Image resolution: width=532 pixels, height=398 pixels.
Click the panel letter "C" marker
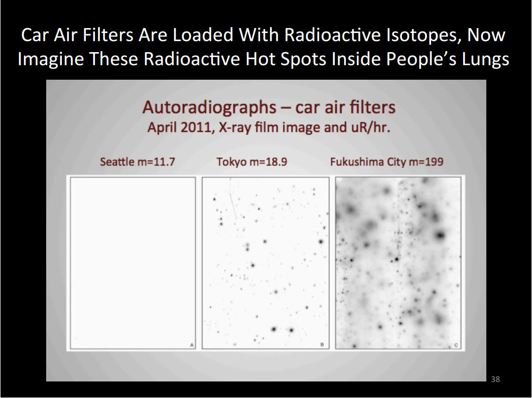tap(456, 345)
